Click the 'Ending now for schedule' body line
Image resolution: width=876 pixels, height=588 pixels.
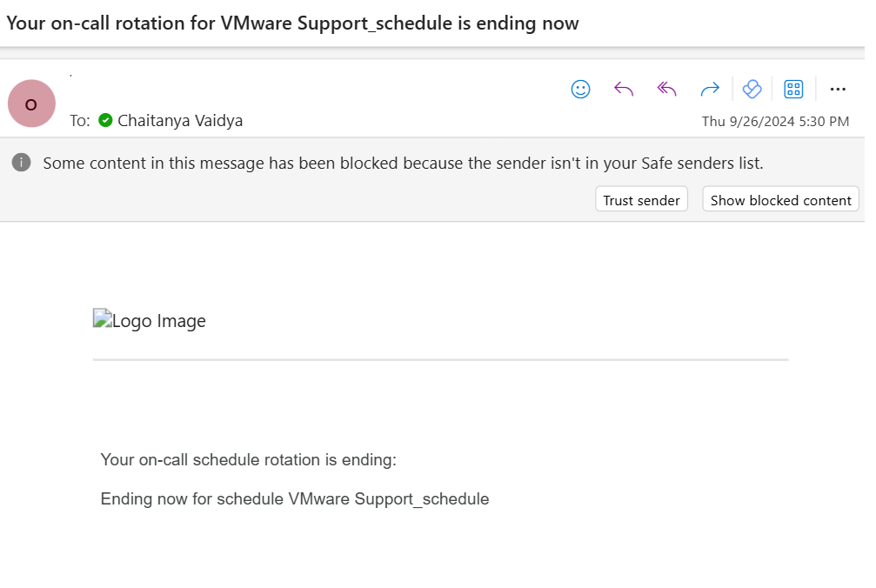[x=294, y=498]
